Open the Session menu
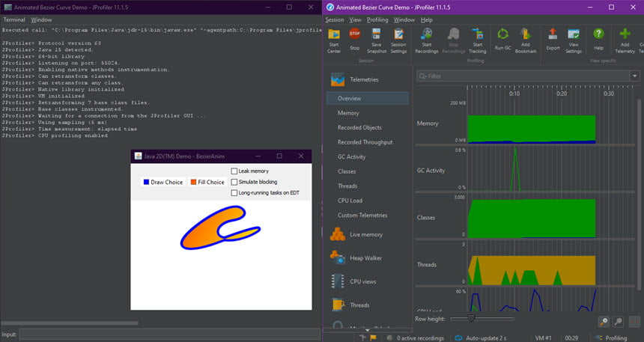 pos(334,19)
